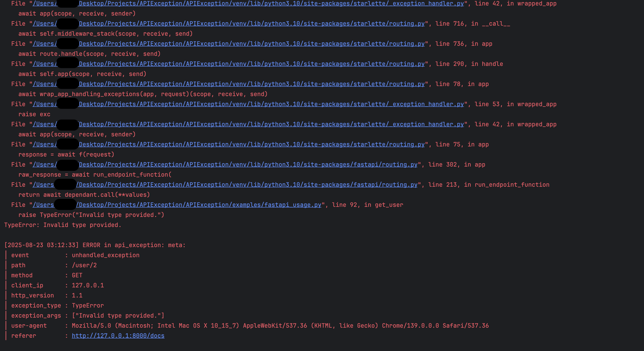
Task: Click the 'referer' key label
Action: pyautogui.click(x=24, y=336)
